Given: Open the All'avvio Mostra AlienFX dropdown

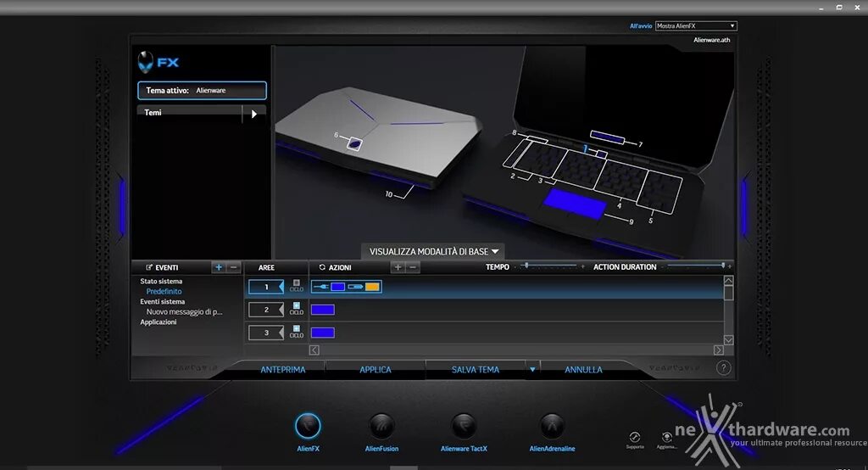Looking at the screenshot, I should point(696,25).
